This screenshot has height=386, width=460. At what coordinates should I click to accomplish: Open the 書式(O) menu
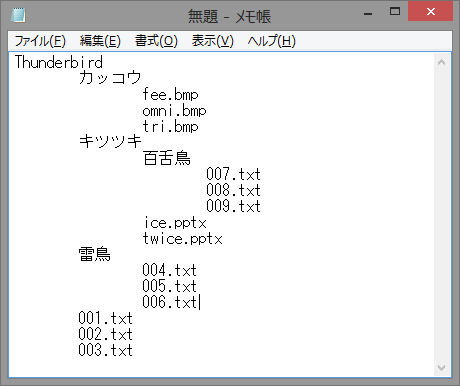156,41
